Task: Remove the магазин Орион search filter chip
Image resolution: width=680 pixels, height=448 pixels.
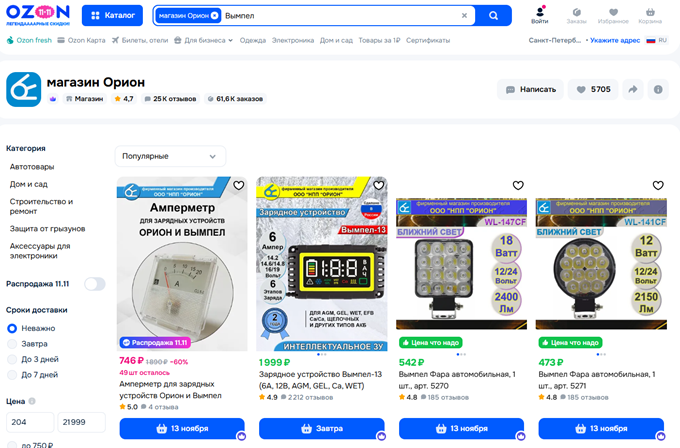Action: (214, 16)
